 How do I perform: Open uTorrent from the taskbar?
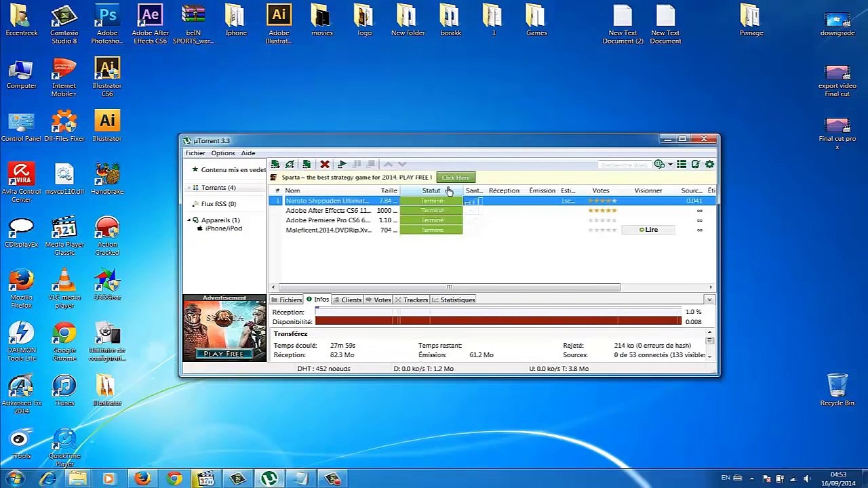tap(269, 479)
